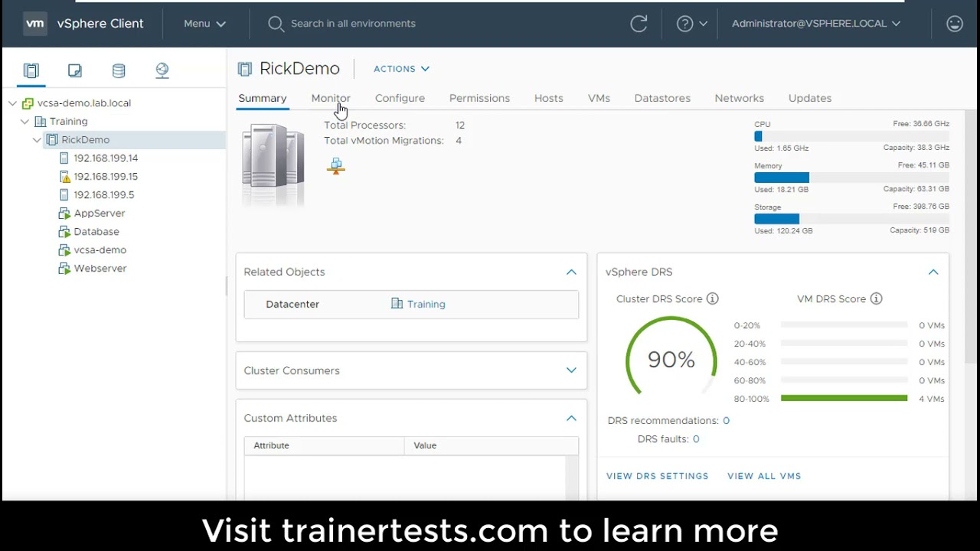
Task: Click the Training datacenter icon in Related Objects
Action: 397,304
